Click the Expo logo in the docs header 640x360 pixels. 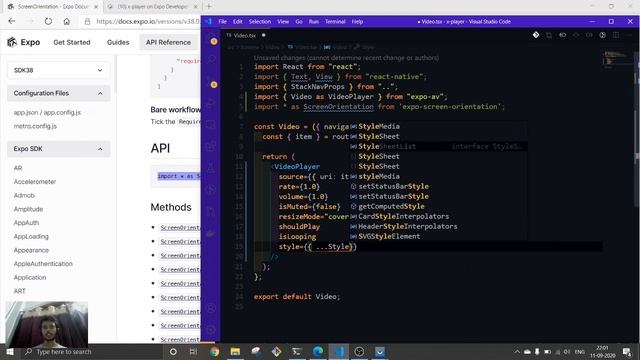tap(24, 42)
